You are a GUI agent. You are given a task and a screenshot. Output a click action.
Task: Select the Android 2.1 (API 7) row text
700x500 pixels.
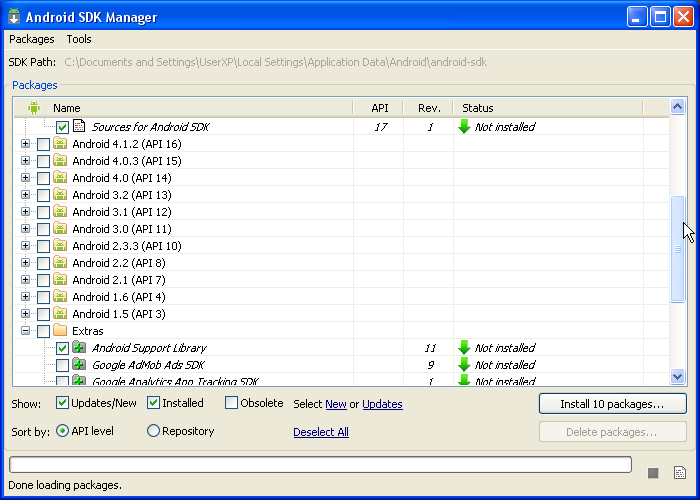click(x=119, y=280)
